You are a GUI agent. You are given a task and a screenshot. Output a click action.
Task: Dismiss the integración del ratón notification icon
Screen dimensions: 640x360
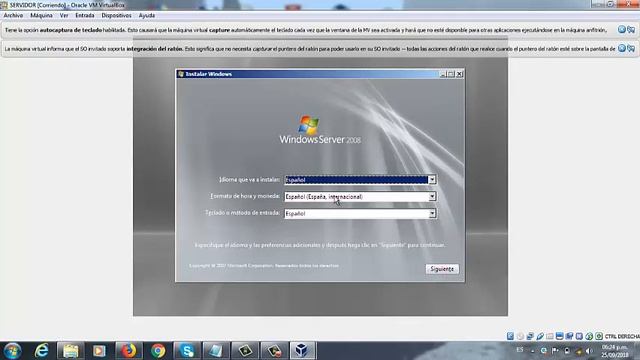622,48
